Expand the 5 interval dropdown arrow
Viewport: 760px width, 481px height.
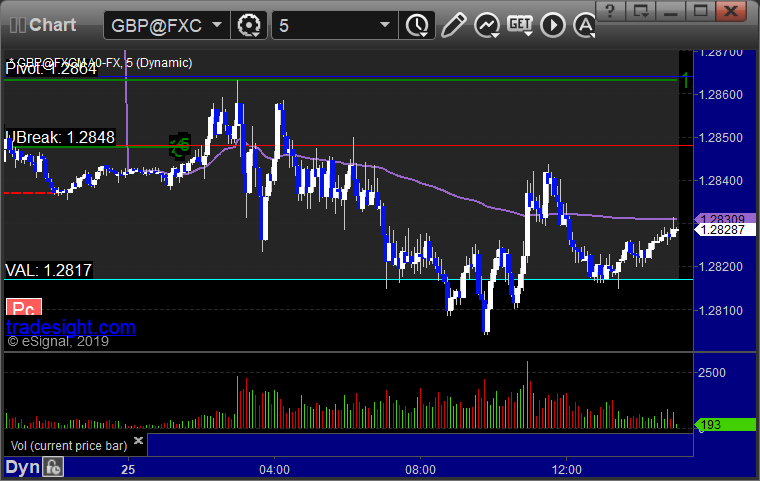click(x=385, y=25)
